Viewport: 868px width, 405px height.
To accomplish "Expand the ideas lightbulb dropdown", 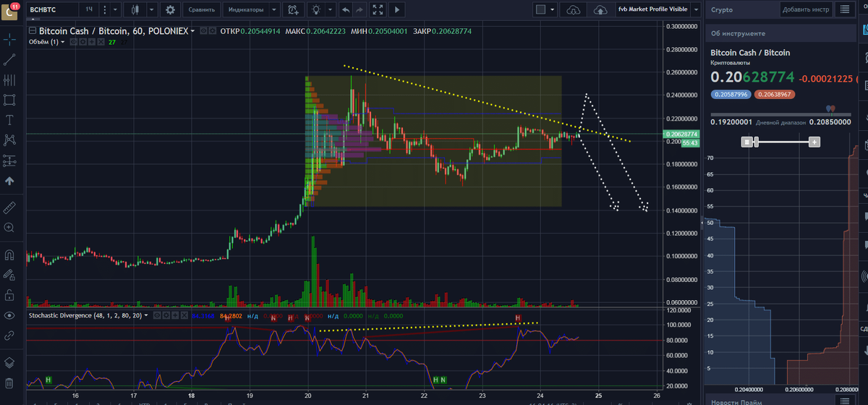I will (328, 9).
